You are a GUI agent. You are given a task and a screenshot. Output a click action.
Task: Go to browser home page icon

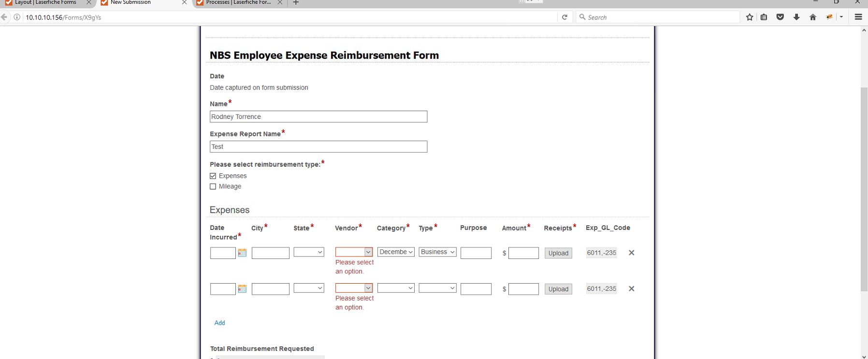point(813,17)
